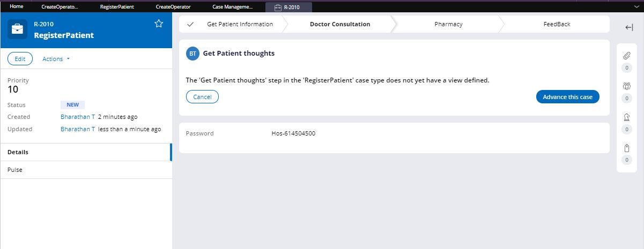The width and height of the screenshot is (644, 249).
Task: Click the attachments count badge showing 0
Action: 626,68
